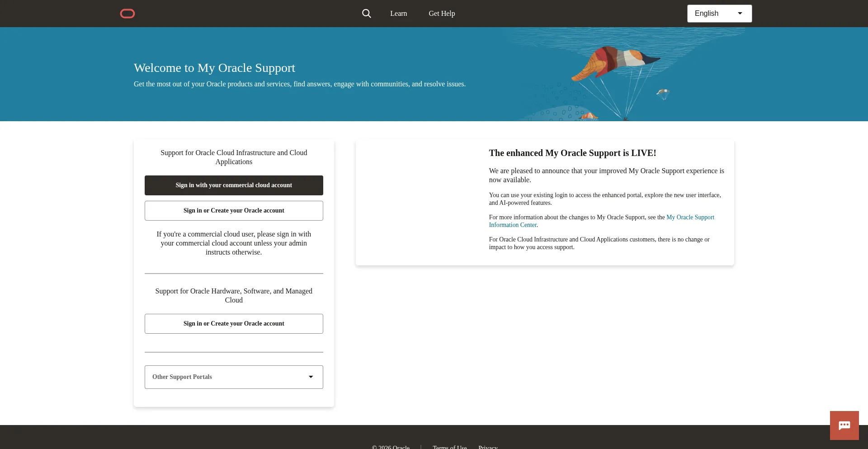The image size is (868, 449).
Task: Click the 'You can use your existing login' paragraph
Action: (x=605, y=199)
